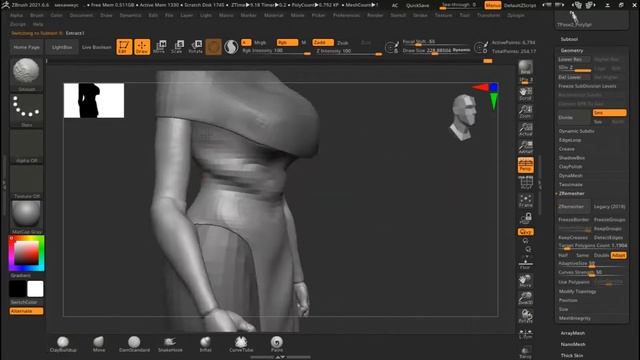
Task: Toggle the Rgb channel button
Action: coord(287,42)
